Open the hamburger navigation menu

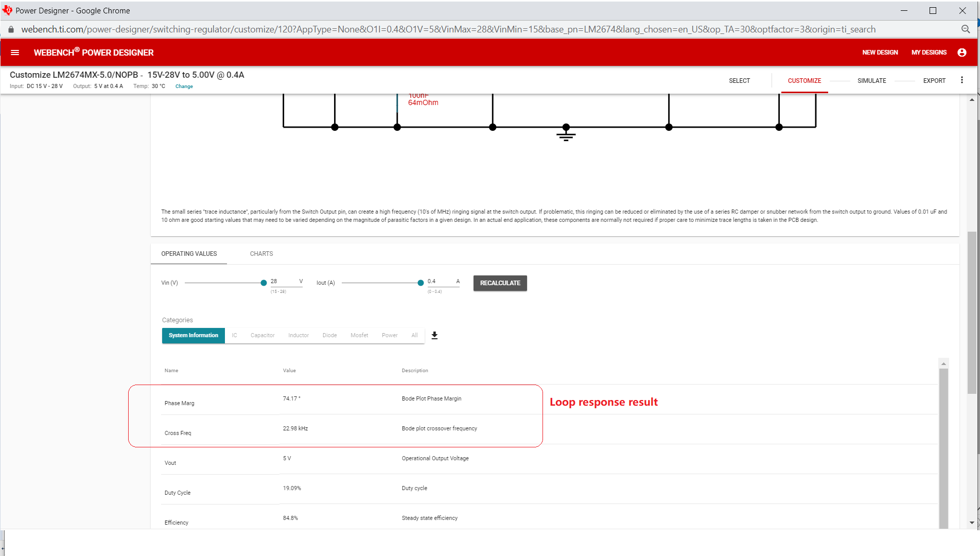(x=15, y=53)
